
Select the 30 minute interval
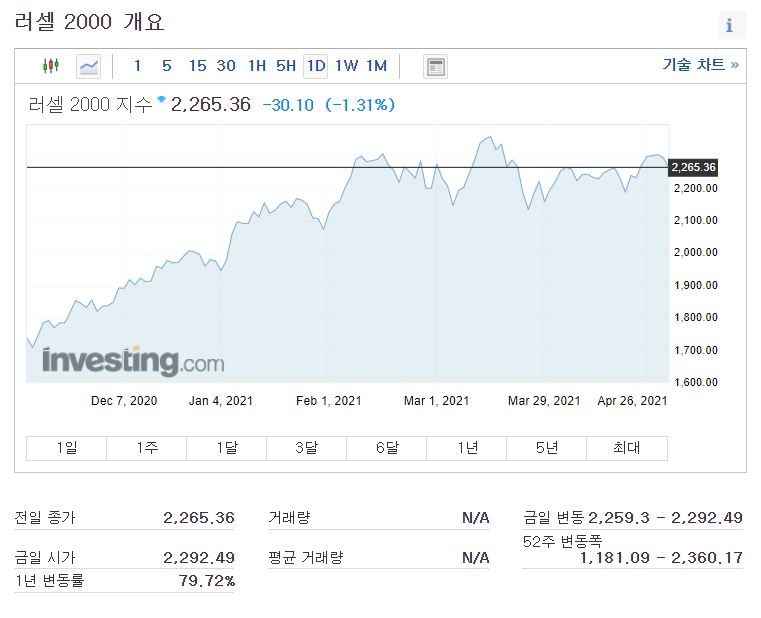(x=226, y=66)
